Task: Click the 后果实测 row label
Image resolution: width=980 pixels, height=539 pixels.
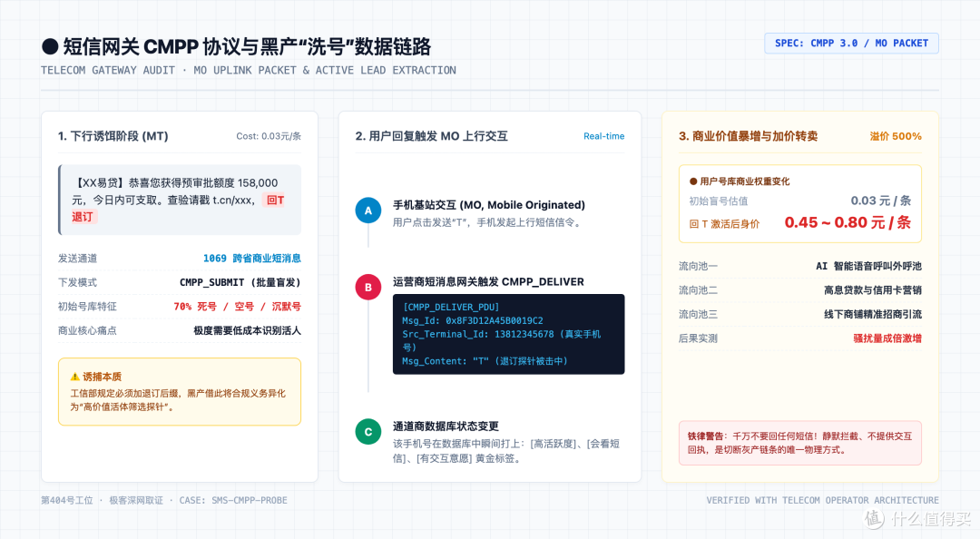Action: click(698, 338)
